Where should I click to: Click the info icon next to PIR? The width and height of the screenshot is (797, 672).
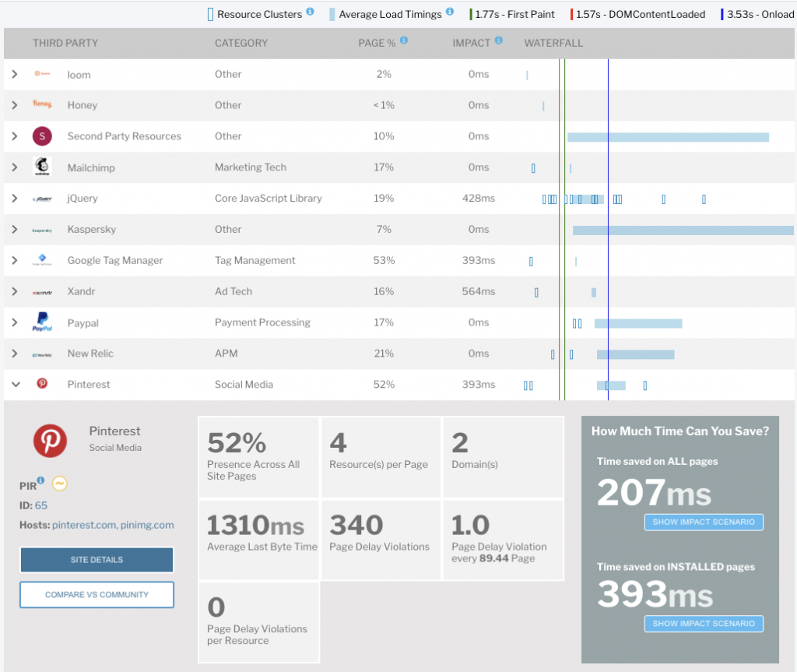[40, 480]
